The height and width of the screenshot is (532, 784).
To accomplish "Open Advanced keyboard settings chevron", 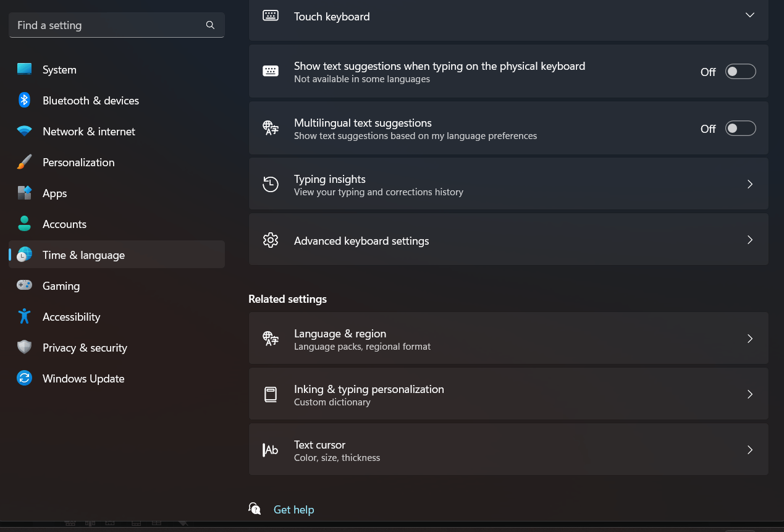I will [x=749, y=240].
